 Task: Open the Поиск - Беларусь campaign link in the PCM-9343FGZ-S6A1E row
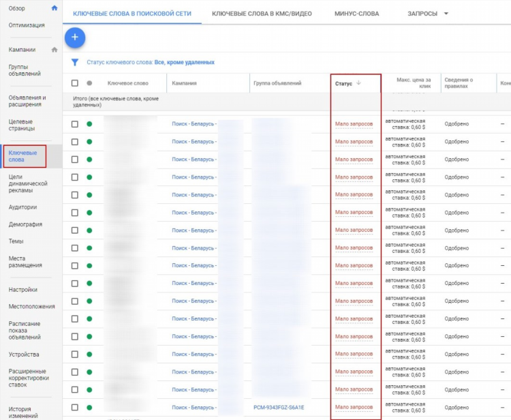(194, 407)
